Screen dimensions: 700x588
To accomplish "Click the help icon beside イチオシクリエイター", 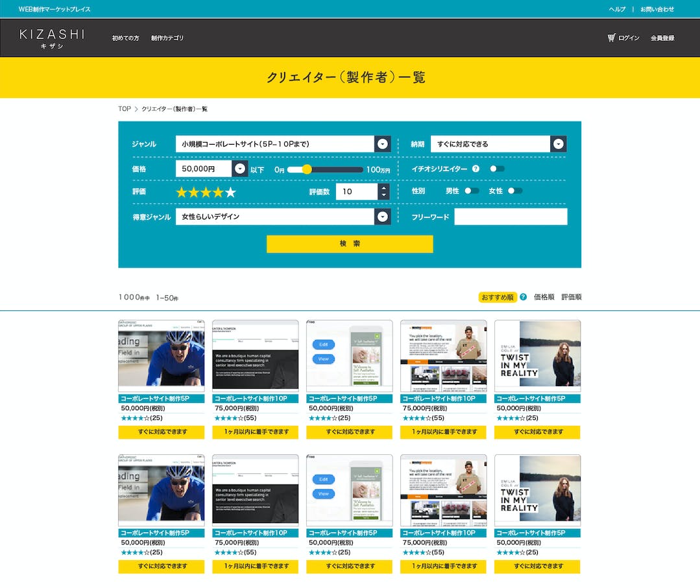I will pos(476,169).
